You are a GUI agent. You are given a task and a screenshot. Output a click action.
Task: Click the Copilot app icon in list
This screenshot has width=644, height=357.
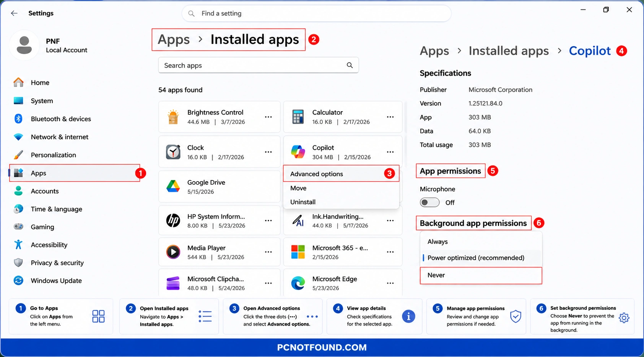coord(298,152)
